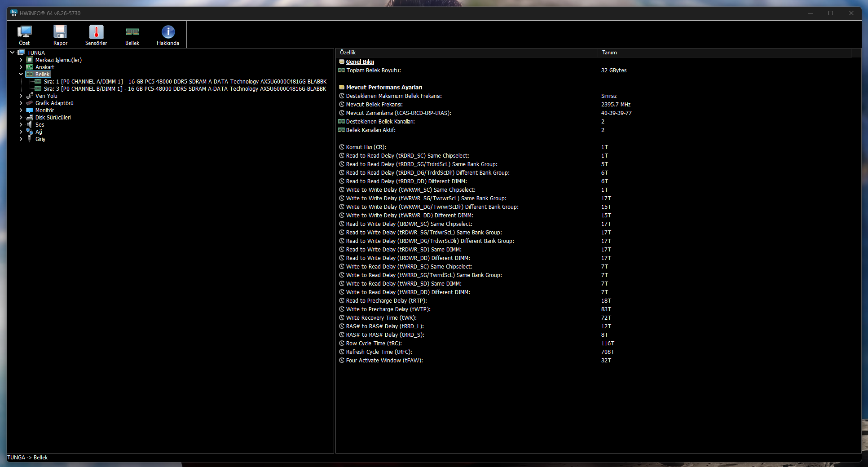868x467 pixels.
Task: Select the Four Activate Window (tFAW) row
Action: [597, 360]
